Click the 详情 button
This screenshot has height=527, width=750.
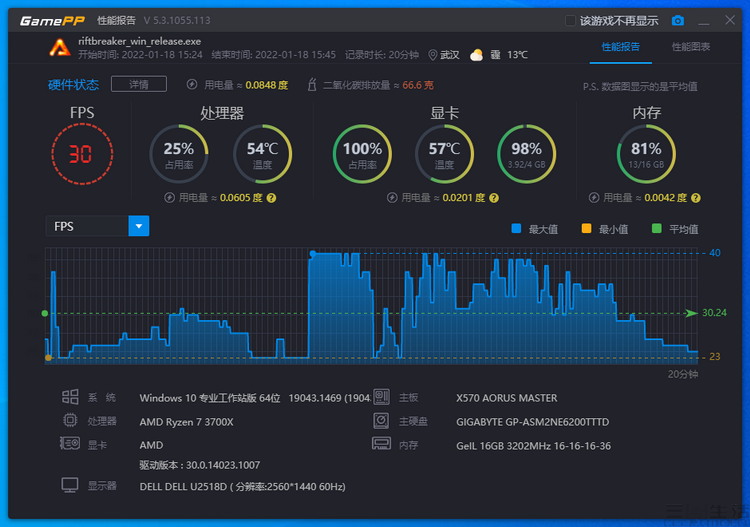pyautogui.click(x=139, y=84)
